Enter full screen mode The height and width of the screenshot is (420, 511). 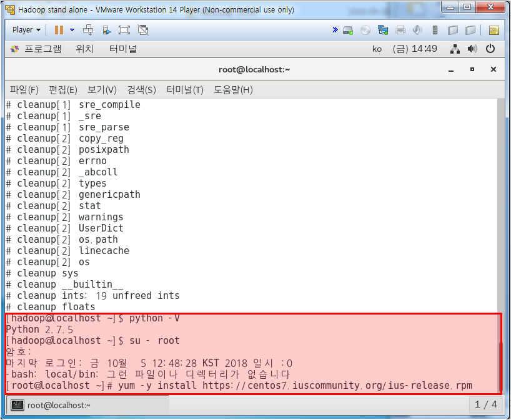click(x=124, y=30)
